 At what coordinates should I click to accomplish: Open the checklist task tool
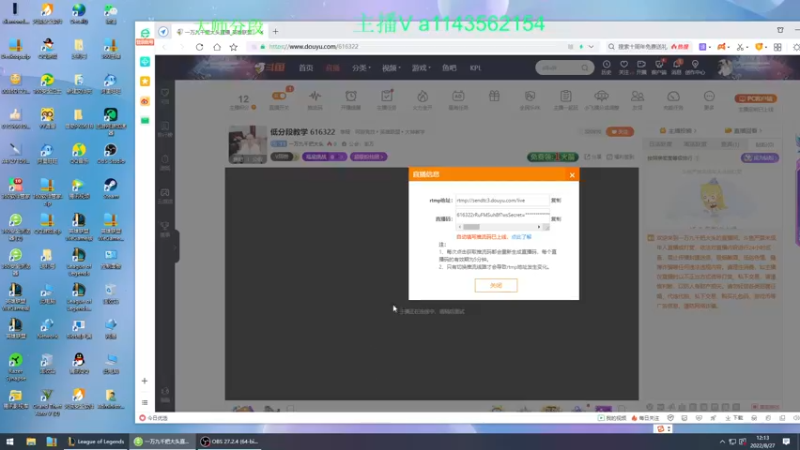tap(387, 99)
